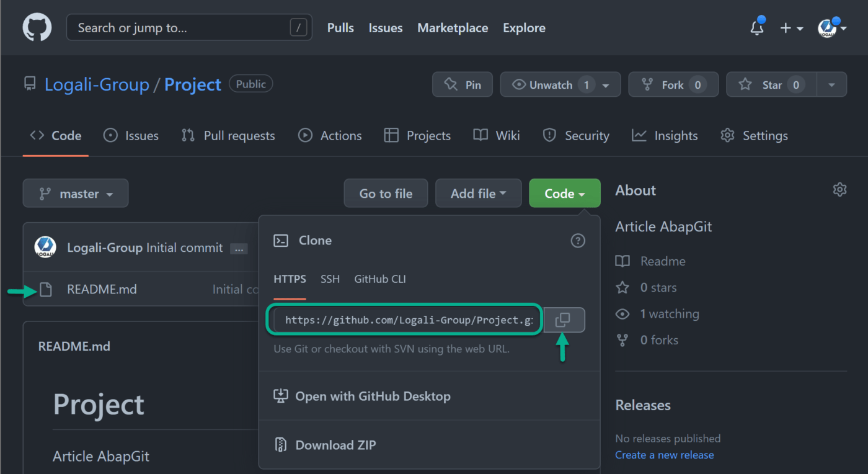This screenshot has width=868, height=474.
Task: Star the repository
Action: [x=771, y=85]
